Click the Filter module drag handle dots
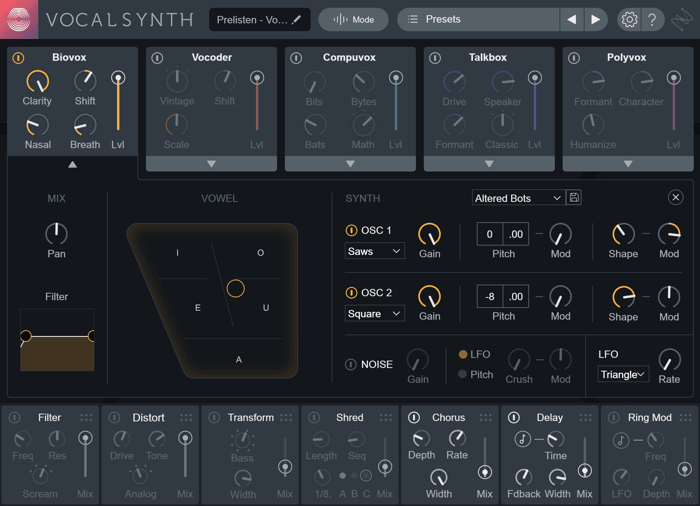Image resolution: width=700 pixels, height=506 pixels. point(86,418)
